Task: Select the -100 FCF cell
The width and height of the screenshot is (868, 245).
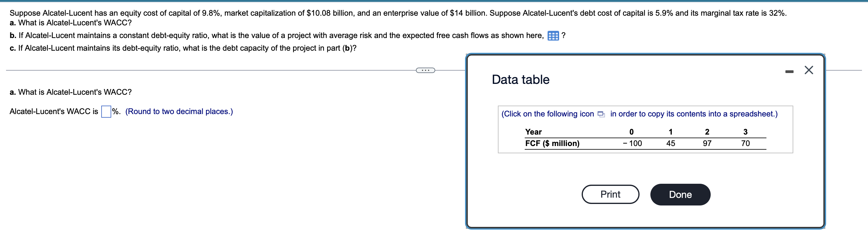Action: [x=632, y=143]
